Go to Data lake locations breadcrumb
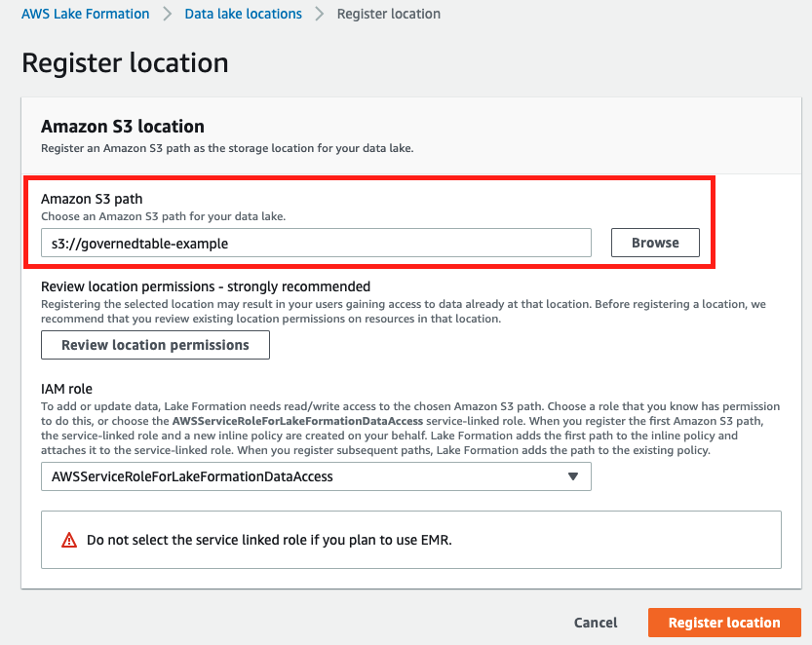 click(x=243, y=14)
